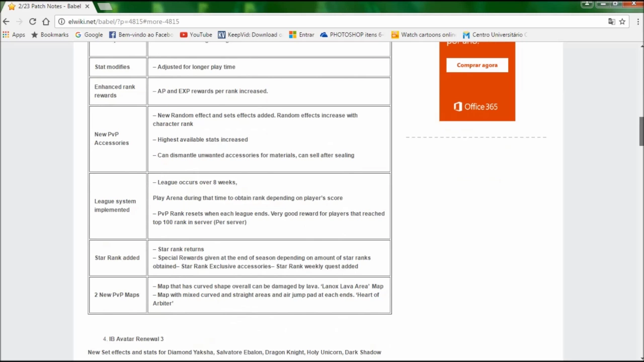The image size is (644, 362).
Task: Reload the current page
Action: tap(33, 22)
